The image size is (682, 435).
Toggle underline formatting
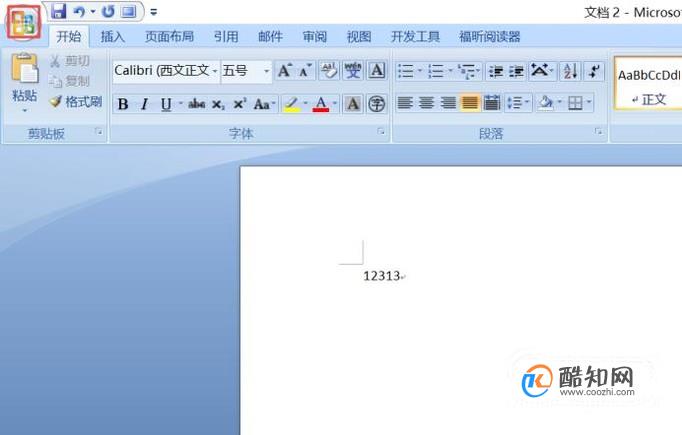(166, 104)
